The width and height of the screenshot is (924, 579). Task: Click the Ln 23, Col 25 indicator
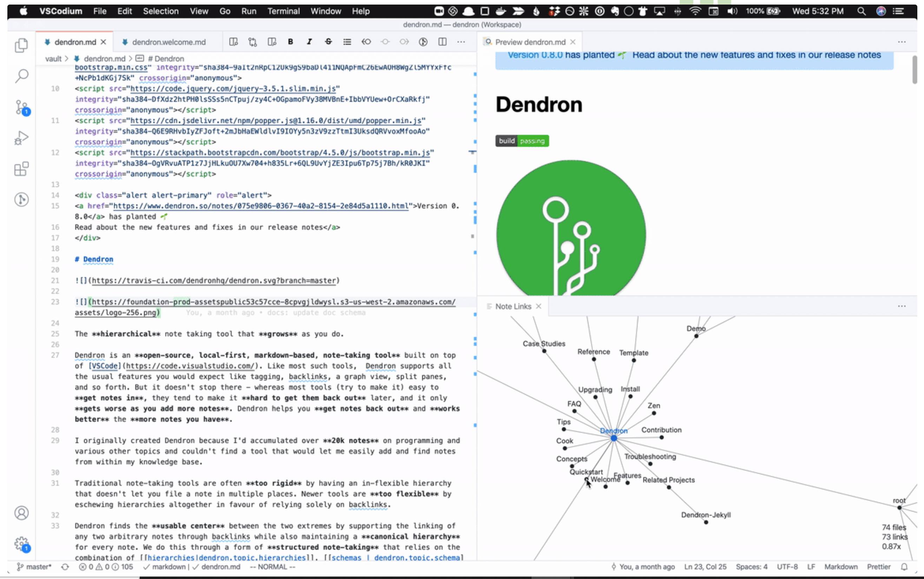pos(705,567)
